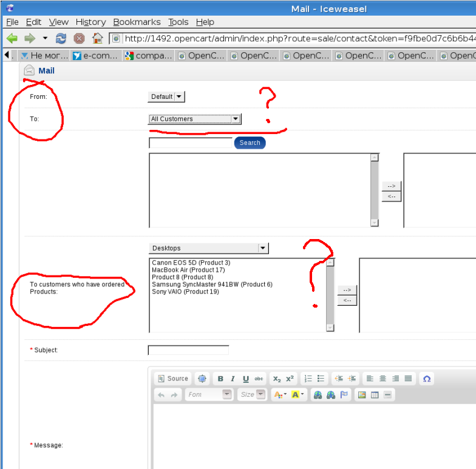Add selected product with the lower --> button
The height and width of the screenshot is (469, 476).
347,290
